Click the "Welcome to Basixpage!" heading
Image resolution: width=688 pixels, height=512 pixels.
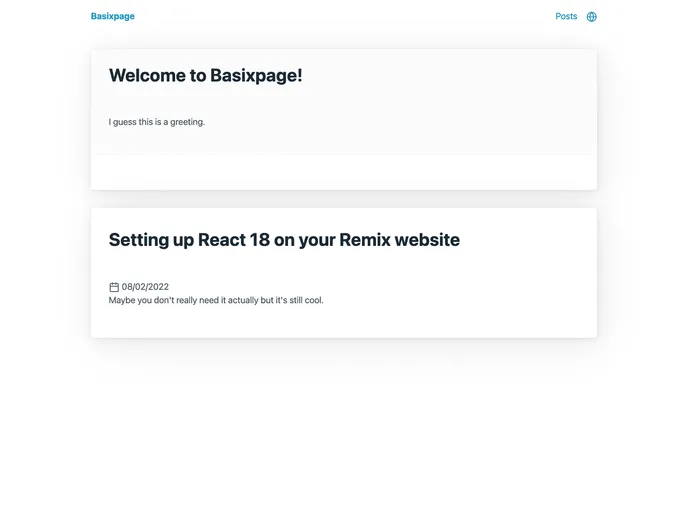pos(205,76)
